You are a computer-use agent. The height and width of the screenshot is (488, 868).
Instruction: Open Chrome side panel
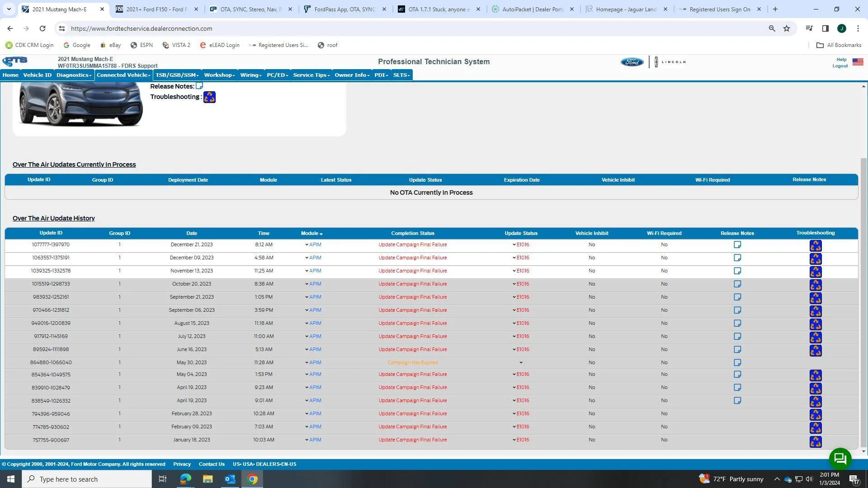click(x=825, y=28)
